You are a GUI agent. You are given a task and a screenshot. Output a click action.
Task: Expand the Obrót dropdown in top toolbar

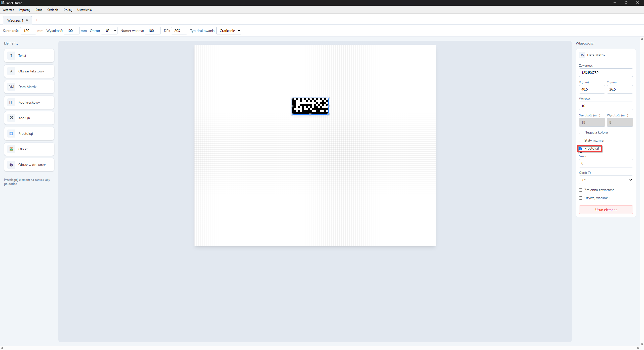[x=109, y=31]
